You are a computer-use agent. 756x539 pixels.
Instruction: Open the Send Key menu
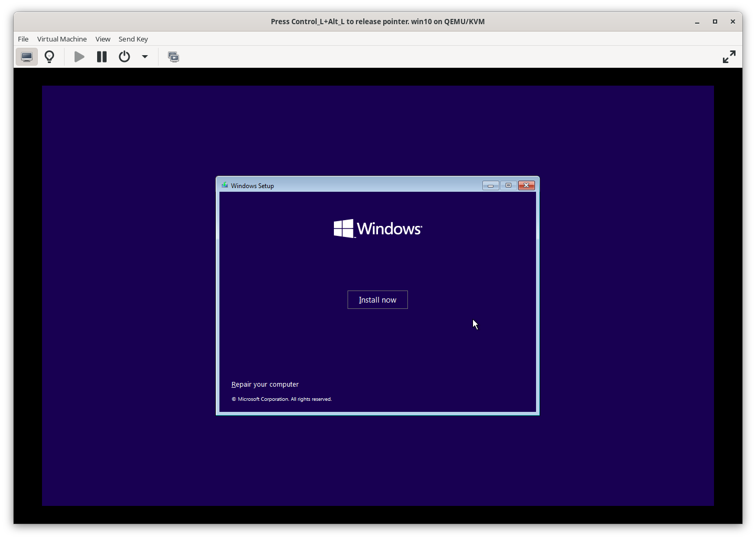133,39
